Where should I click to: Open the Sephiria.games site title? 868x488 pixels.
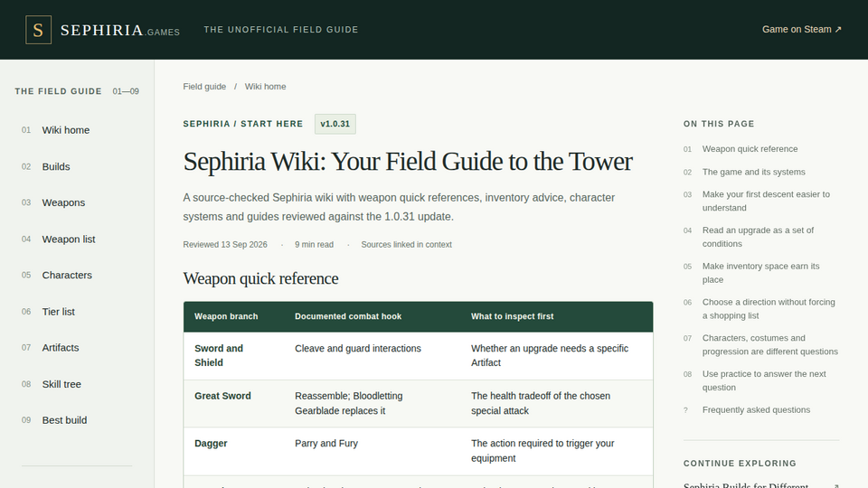point(120,30)
